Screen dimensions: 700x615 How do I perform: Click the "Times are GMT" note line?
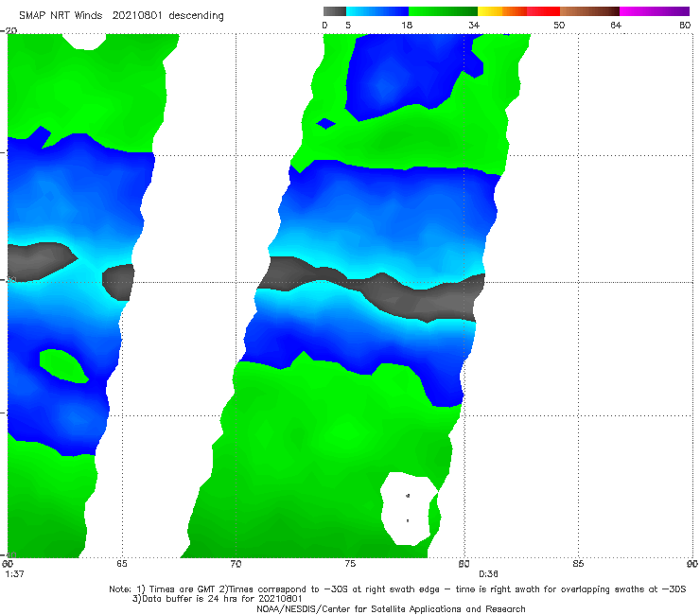(397, 589)
